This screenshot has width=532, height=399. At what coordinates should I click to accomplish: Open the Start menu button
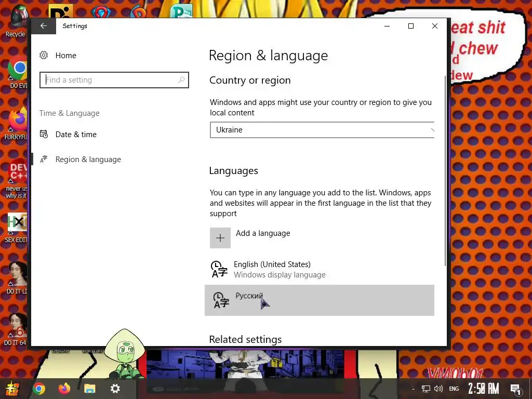[12, 389]
